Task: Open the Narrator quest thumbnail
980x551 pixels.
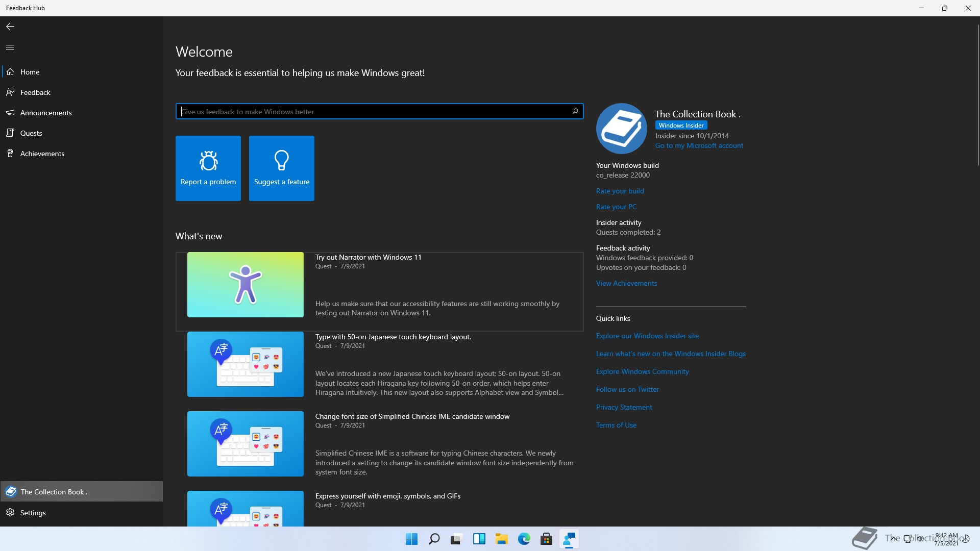Action: (x=246, y=285)
